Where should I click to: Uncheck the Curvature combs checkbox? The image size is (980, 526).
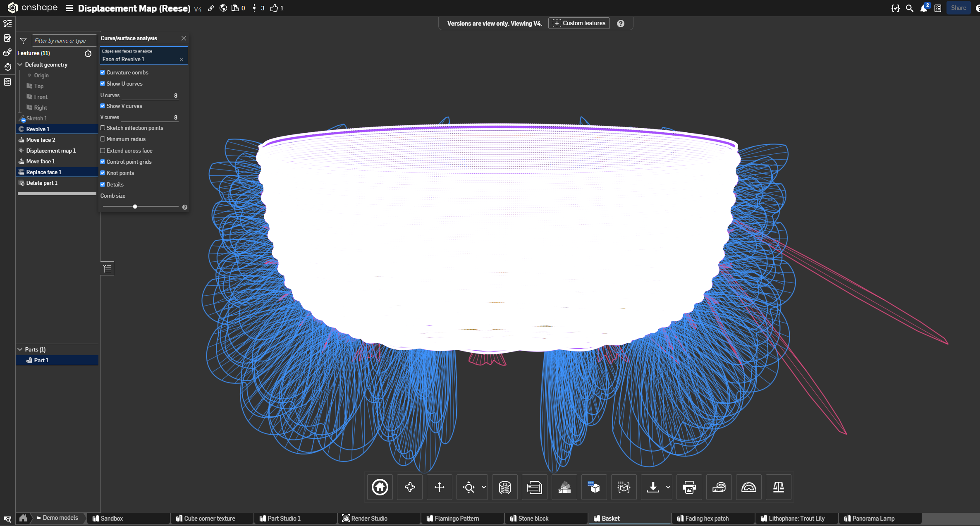[x=103, y=72]
